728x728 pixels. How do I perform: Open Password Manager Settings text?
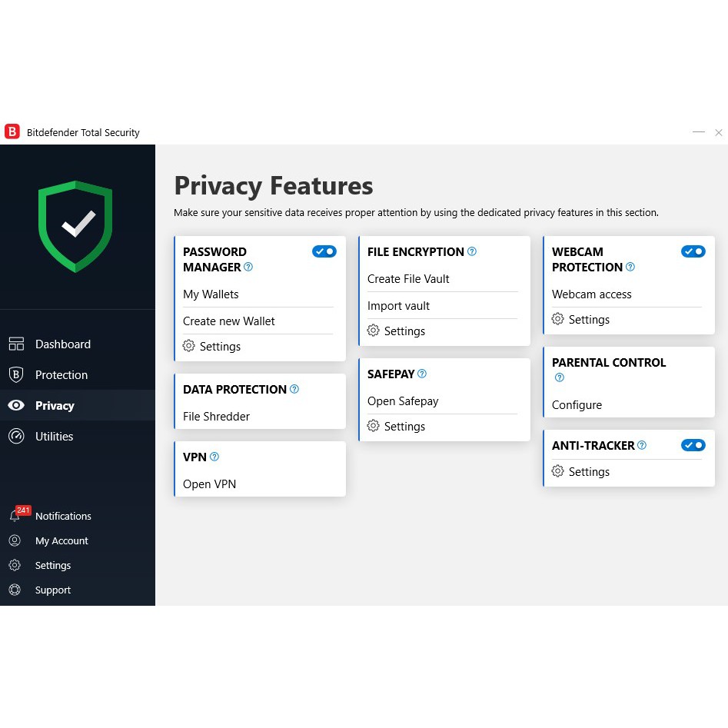point(220,347)
